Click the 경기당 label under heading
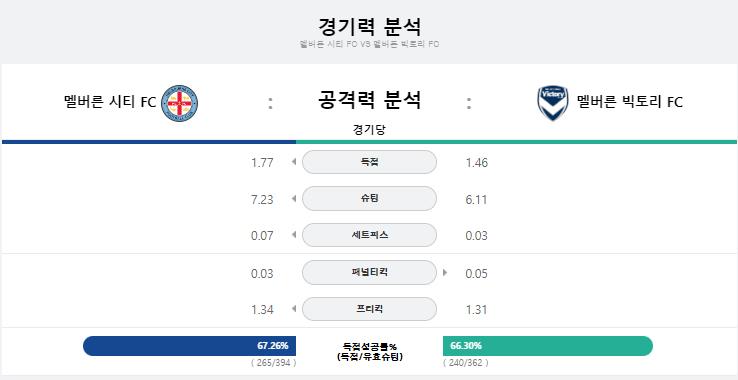 pyautogui.click(x=369, y=130)
